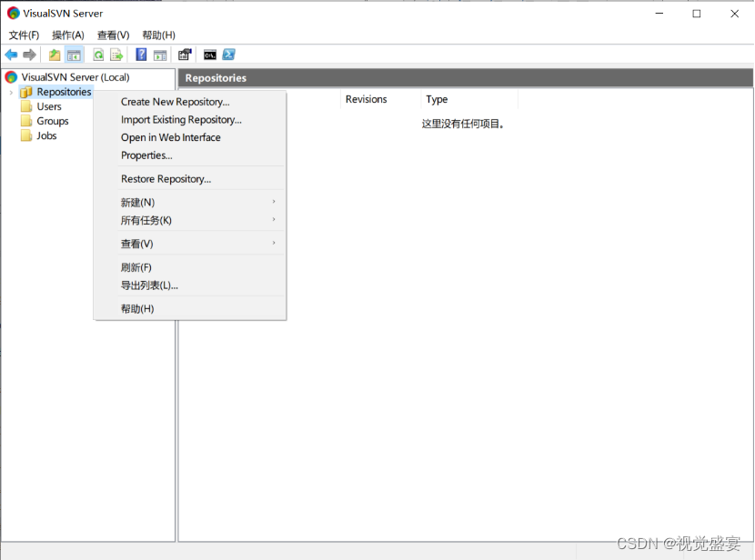Viewport: 755px width, 560px height.
Task: Open the 帮助(H) menu in menu bar
Action: [158, 35]
